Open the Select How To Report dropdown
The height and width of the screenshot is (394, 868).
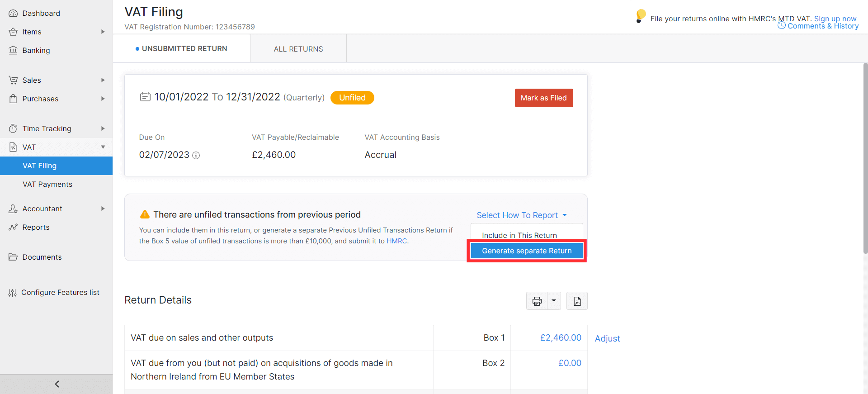point(521,215)
